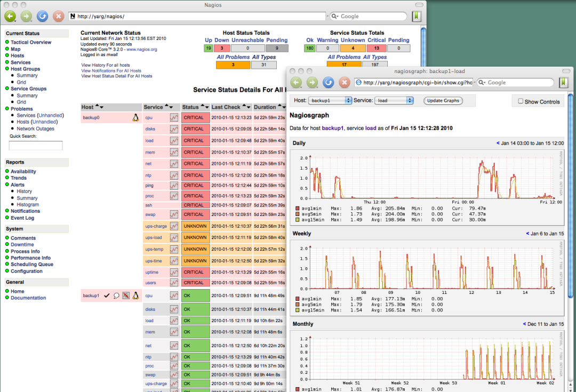Click the notifications disabled icon for backup1
The image size is (576, 392).
[x=126, y=295]
